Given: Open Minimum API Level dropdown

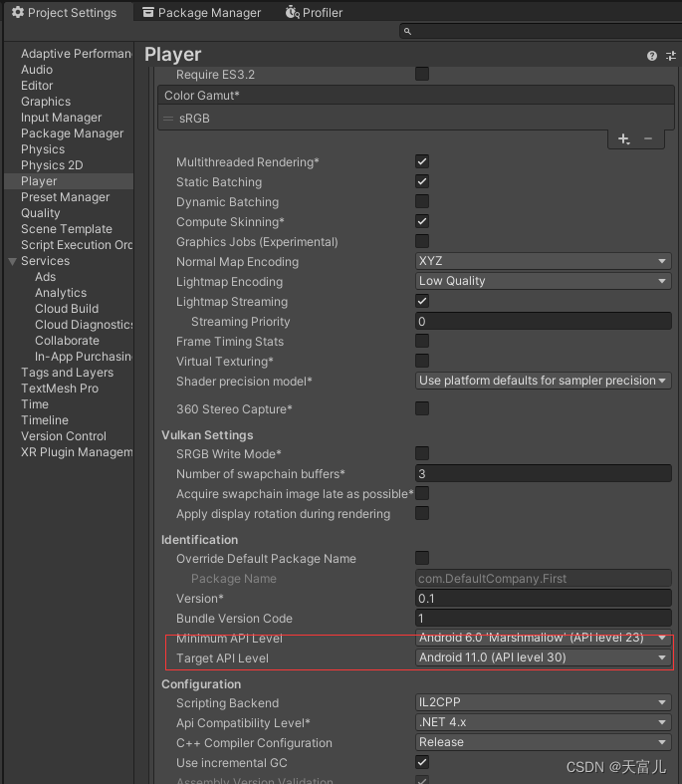Looking at the screenshot, I should [x=543, y=638].
